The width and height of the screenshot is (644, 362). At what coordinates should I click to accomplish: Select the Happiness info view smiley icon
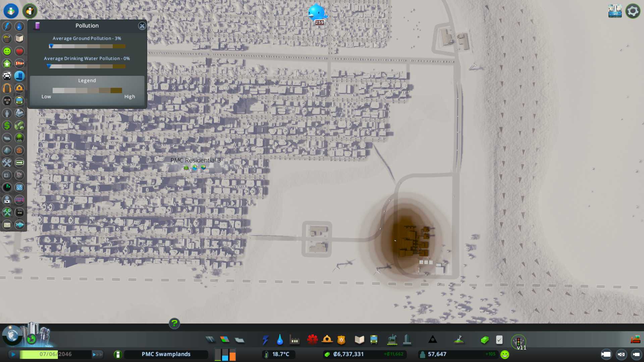[x=7, y=51]
